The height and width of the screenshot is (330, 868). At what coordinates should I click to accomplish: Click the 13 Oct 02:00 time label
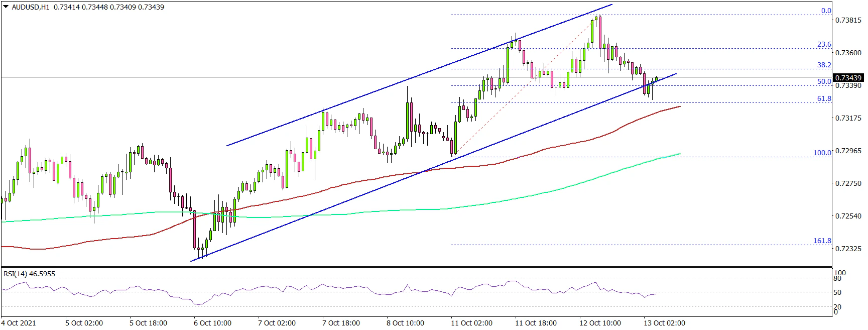(664, 322)
